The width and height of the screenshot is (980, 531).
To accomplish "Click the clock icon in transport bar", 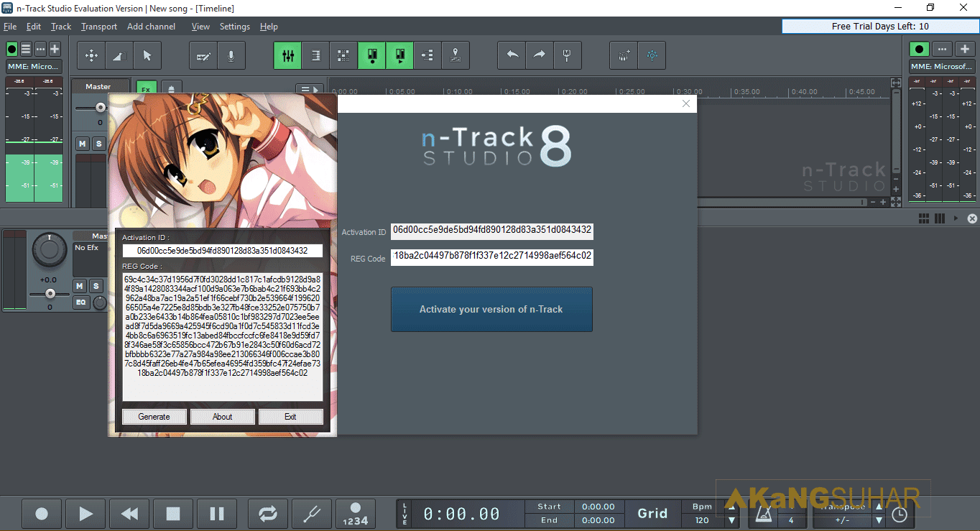I will point(899,514).
